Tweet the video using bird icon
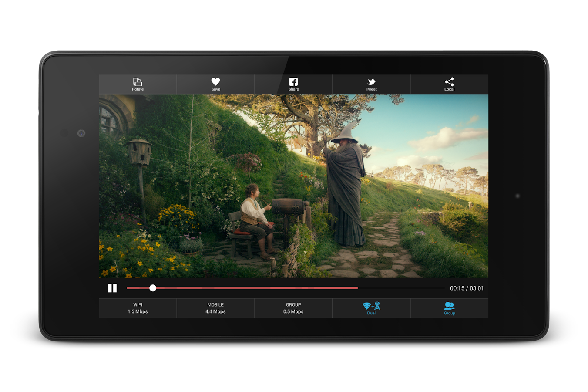 tap(371, 81)
